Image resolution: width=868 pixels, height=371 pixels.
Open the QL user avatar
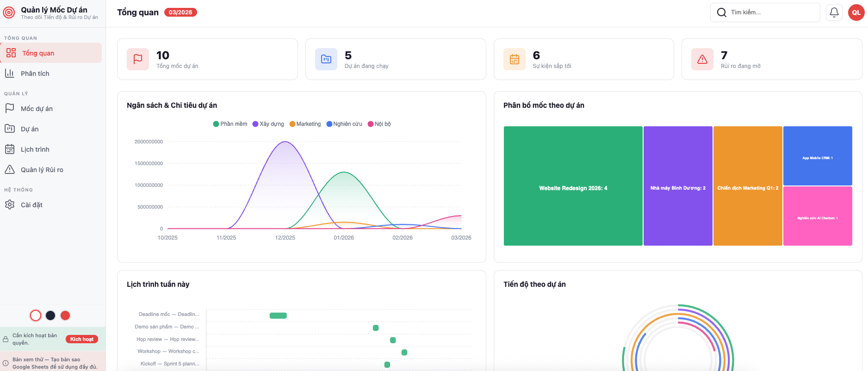[x=856, y=12]
